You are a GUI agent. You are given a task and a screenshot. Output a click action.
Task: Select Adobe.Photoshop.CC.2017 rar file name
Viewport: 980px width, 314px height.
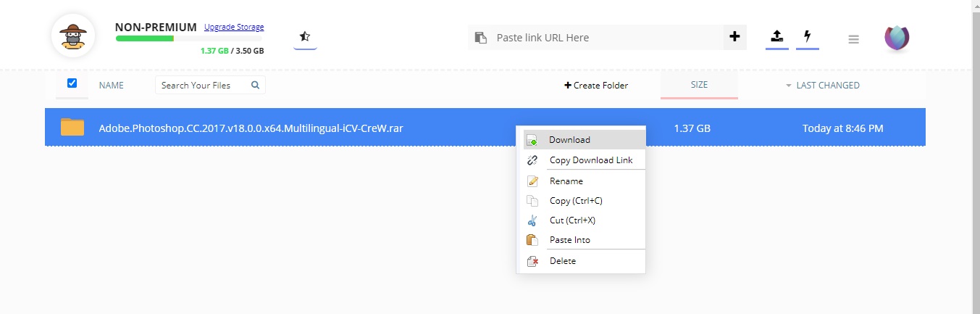point(251,128)
